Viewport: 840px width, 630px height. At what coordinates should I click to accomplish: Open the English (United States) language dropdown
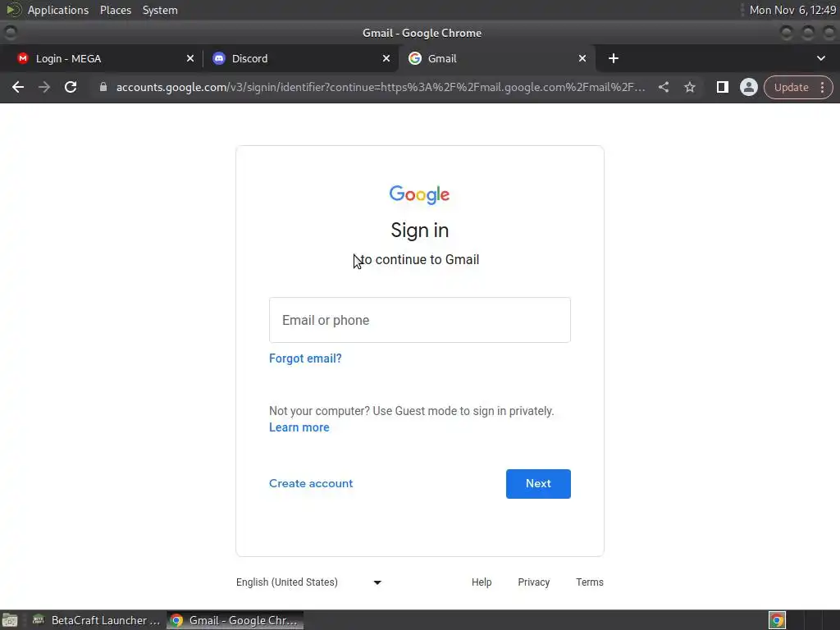tap(308, 582)
